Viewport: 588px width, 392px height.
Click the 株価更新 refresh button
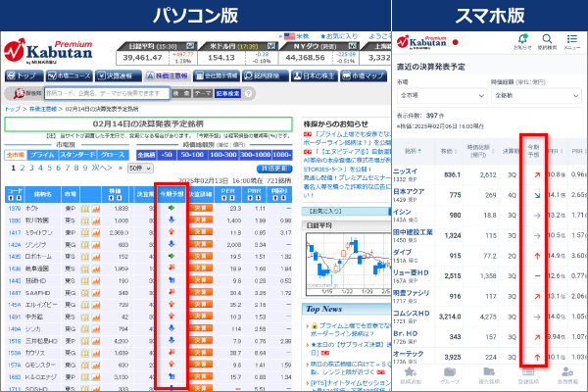pos(274,169)
